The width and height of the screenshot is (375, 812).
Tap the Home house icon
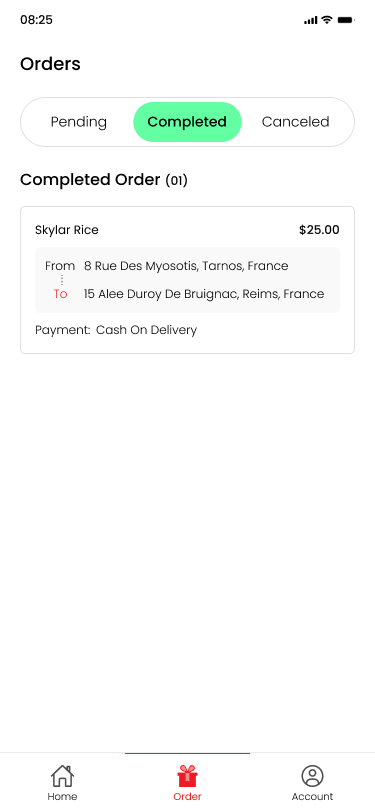[x=62, y=776]
